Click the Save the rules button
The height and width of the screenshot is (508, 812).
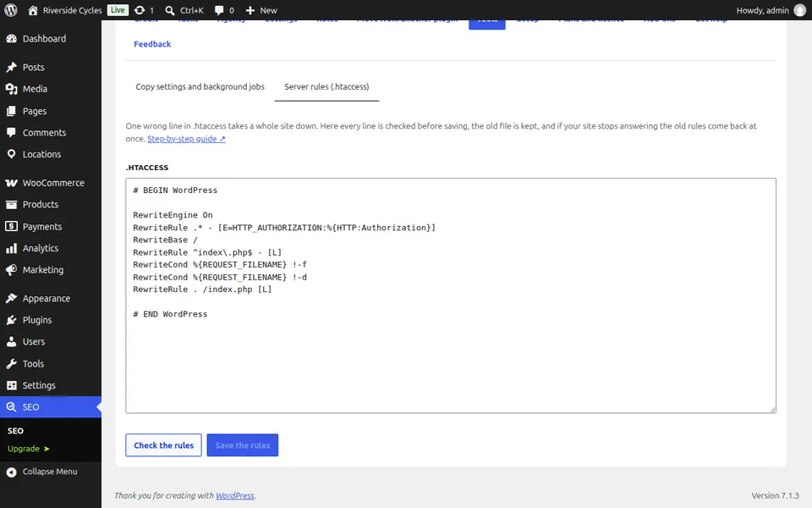tap(243, 445)
